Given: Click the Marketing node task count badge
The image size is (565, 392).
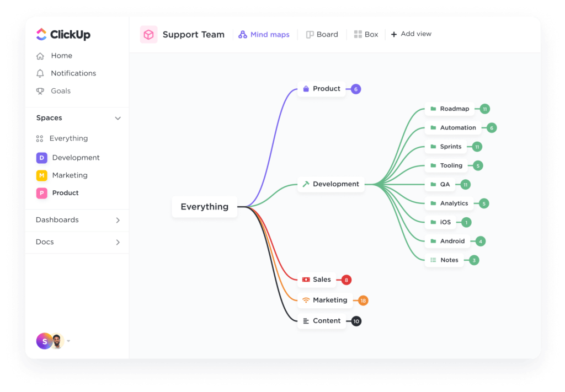Looking at the screenshot, I should pos(363,300).
